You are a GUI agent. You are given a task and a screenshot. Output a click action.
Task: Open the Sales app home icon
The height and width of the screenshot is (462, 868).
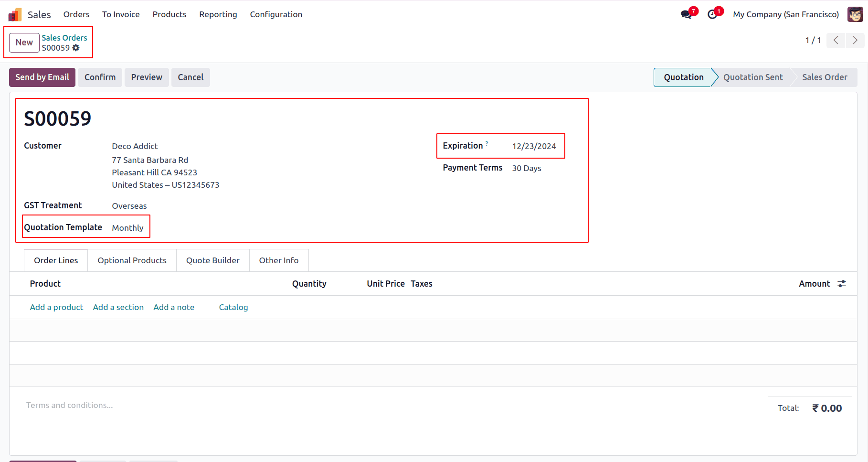point(15,14)
